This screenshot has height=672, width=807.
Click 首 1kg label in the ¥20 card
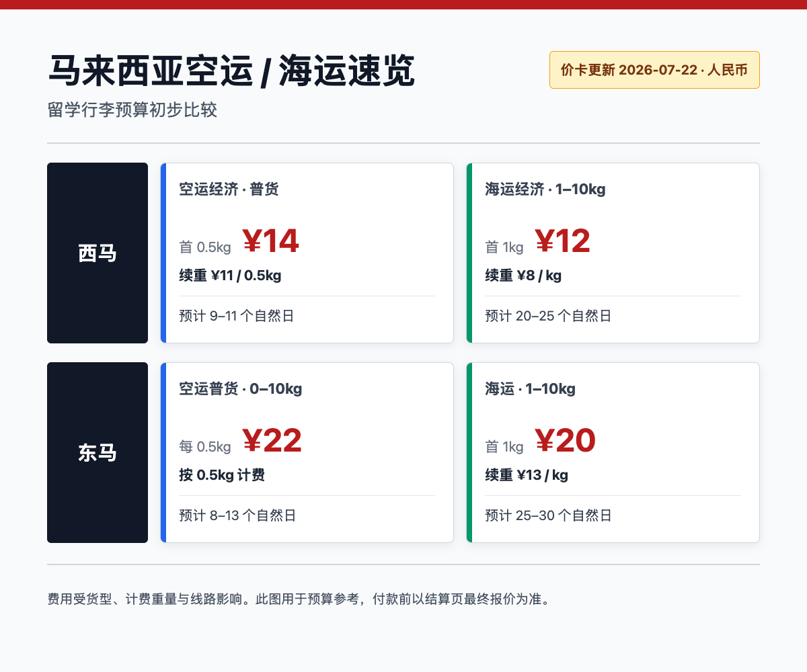504,447
